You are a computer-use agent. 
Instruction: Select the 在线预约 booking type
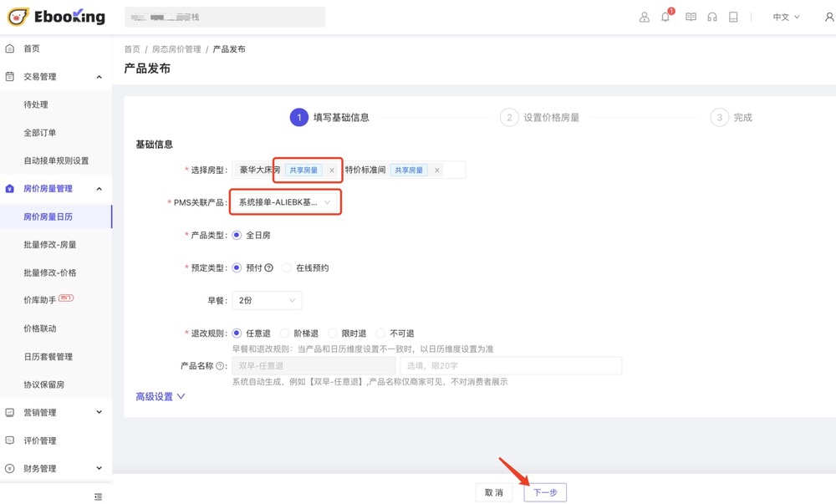click(287, 268)
